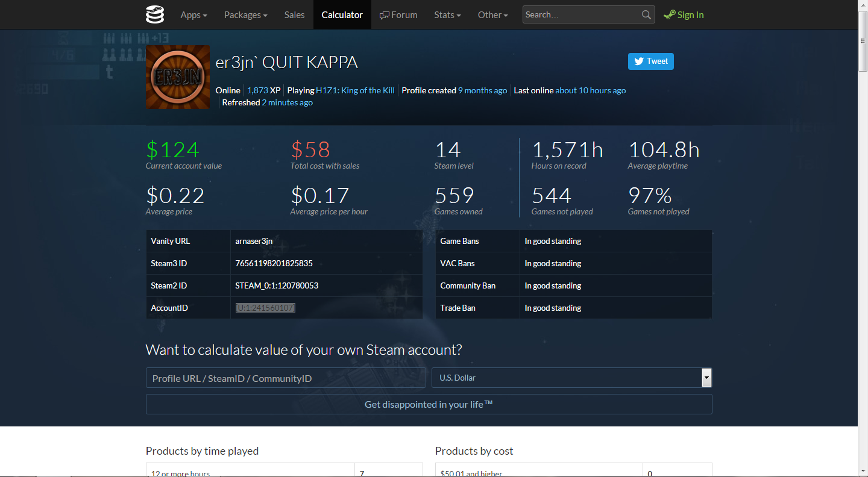This screenshot has width=868, height=477.
Task: Click Sign In with Steam
Action: (x=684, y=14)
